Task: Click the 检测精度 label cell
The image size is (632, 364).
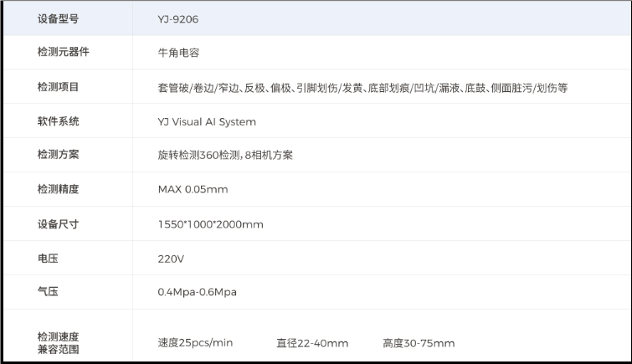Action: (58, 189)
